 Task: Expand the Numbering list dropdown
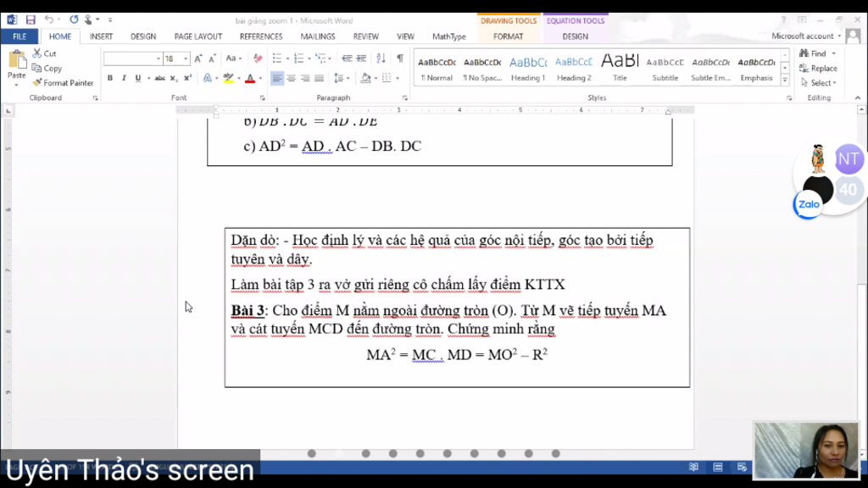coord(309,58)
